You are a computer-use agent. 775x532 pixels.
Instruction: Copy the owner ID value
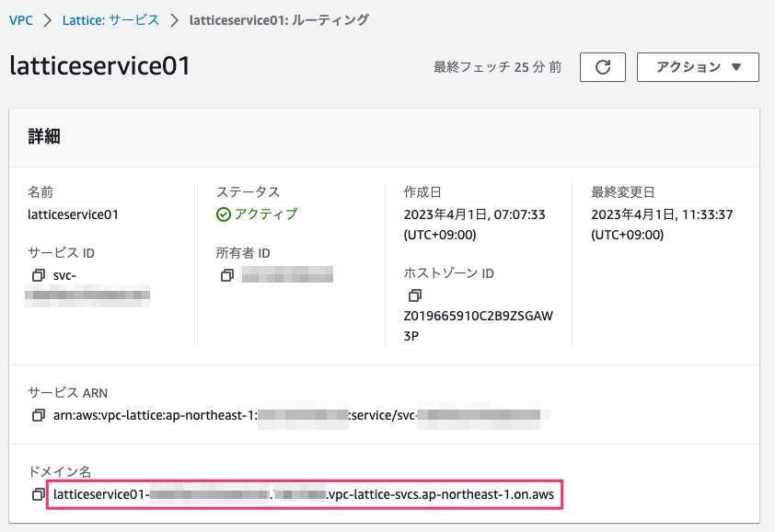226,275
